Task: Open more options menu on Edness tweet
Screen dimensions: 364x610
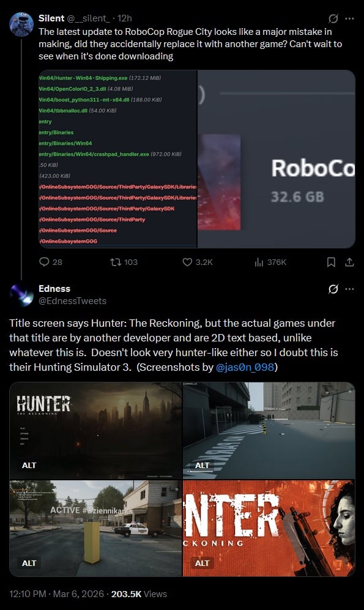Action: pos(349,289)
